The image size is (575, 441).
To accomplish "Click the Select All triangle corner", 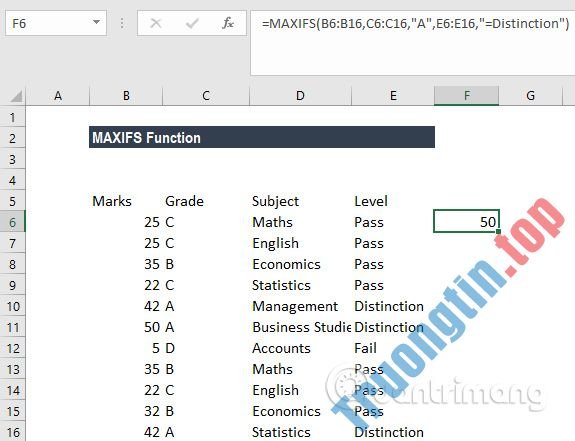I will click(16, 96).
